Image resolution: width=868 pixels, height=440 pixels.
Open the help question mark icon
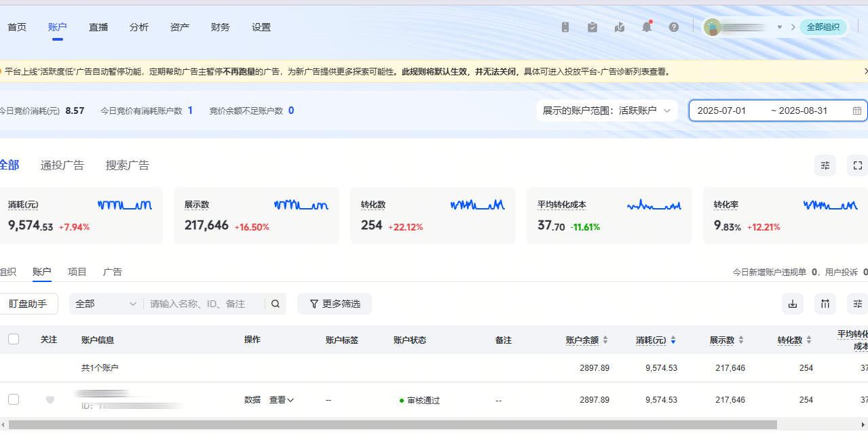coord(673,27)
